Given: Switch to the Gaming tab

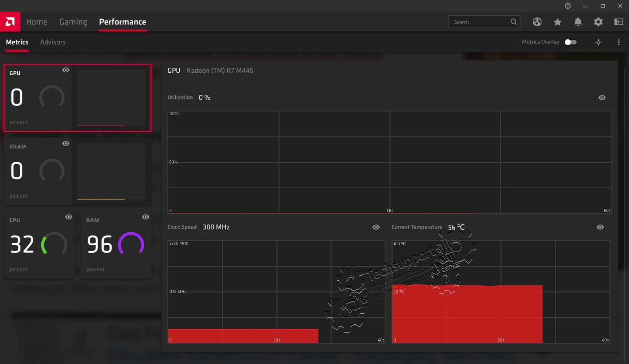Looking at the screenshot, I should (73, 22).
